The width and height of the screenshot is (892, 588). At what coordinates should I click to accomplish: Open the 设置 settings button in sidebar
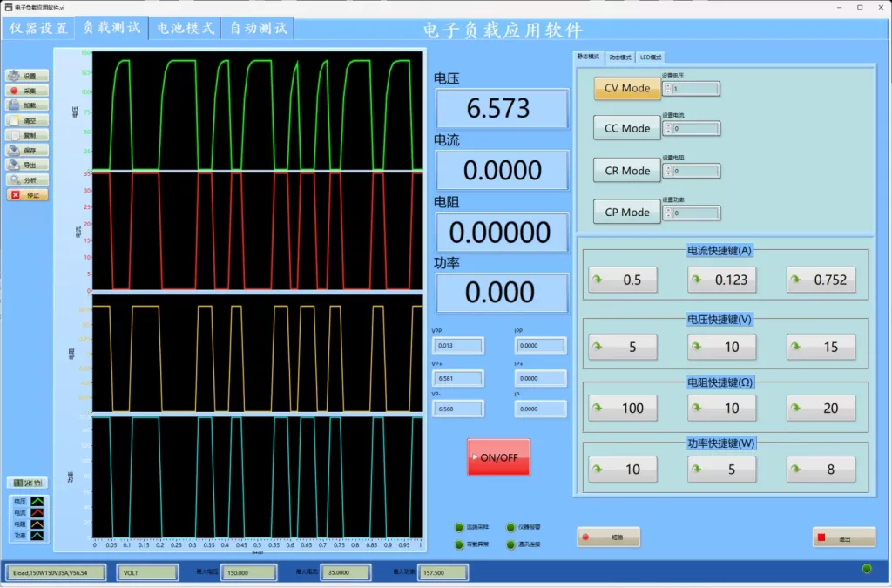pyautogui.click(x=27, y=76)
